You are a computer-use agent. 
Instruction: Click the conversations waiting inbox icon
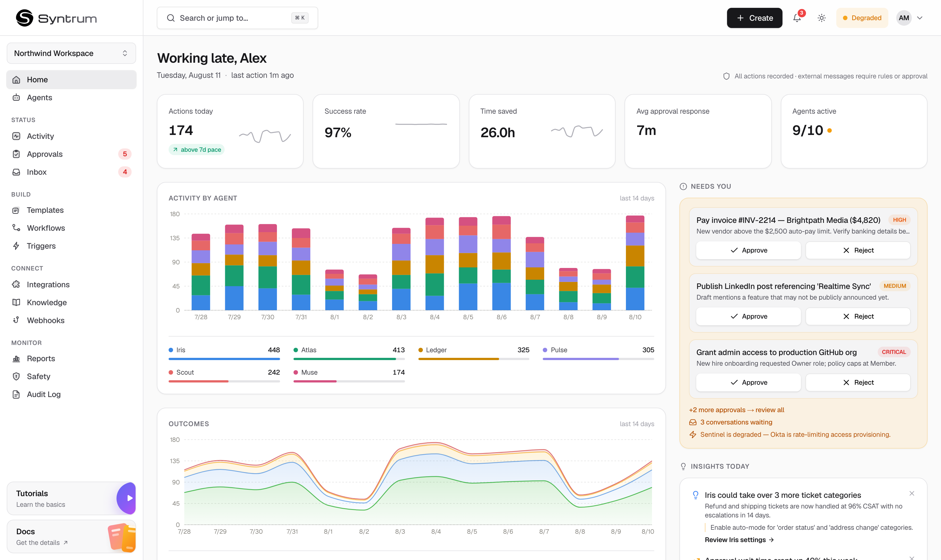[693, 422]
